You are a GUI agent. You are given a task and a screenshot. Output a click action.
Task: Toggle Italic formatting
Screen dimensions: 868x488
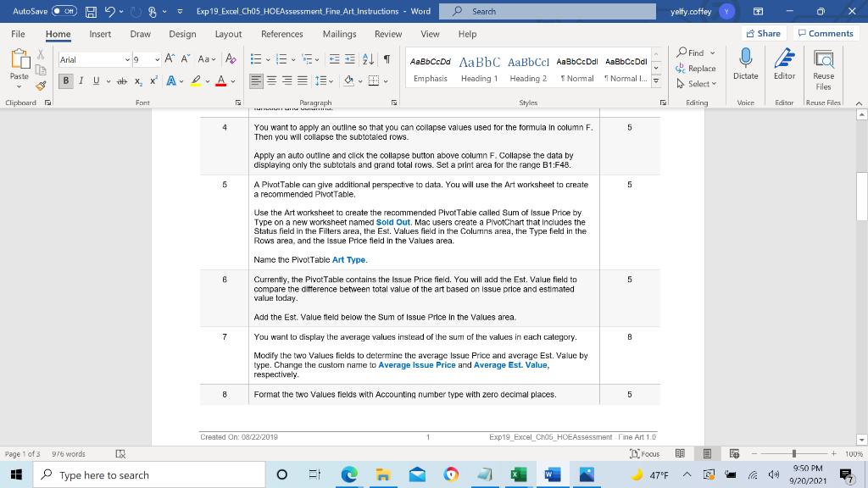point(81,80)
